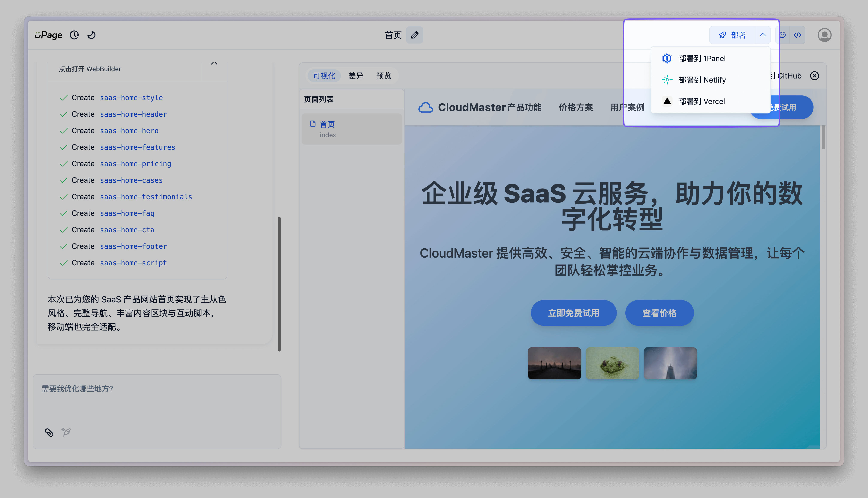Select 部署到 1Panel menu option
This screenshot has width=868, height=498.
point(702,59)
